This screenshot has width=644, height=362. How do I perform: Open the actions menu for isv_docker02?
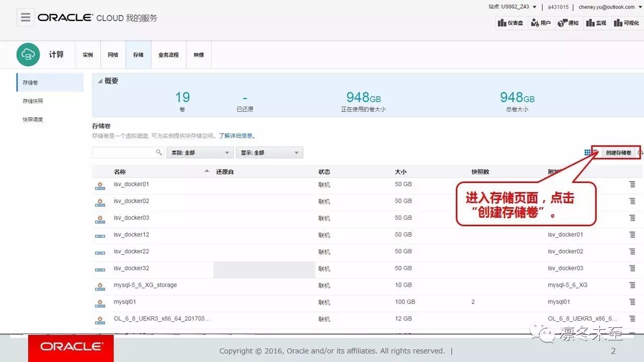632,201
